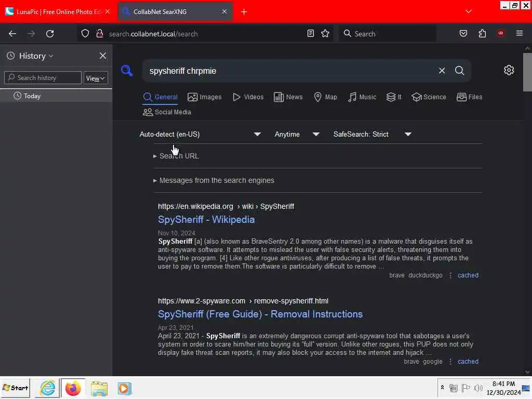The height and width of the screenshot is (399, 532).
Task: Open the uBlock Origin extension icon
Action: 501,33
